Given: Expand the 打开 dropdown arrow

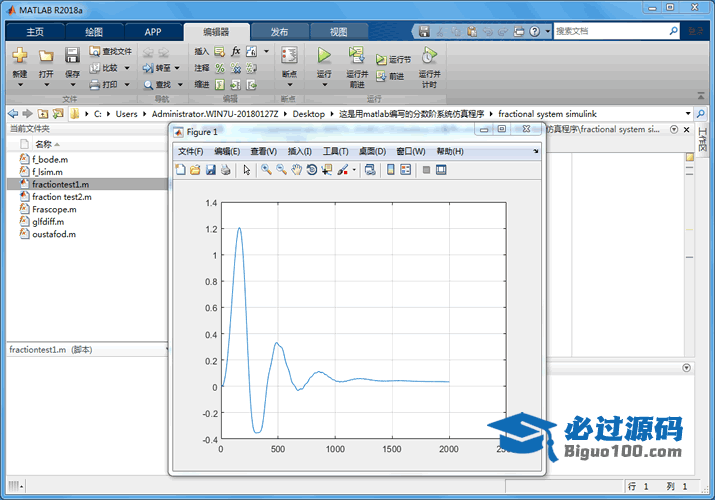Looking at the screenshot, I should [46, 85].
